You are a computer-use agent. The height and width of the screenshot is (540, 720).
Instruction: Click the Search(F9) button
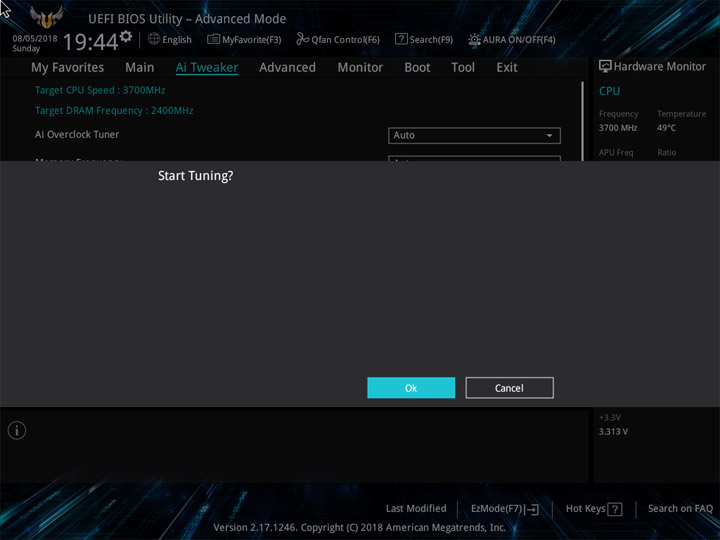tap(424, 39)
